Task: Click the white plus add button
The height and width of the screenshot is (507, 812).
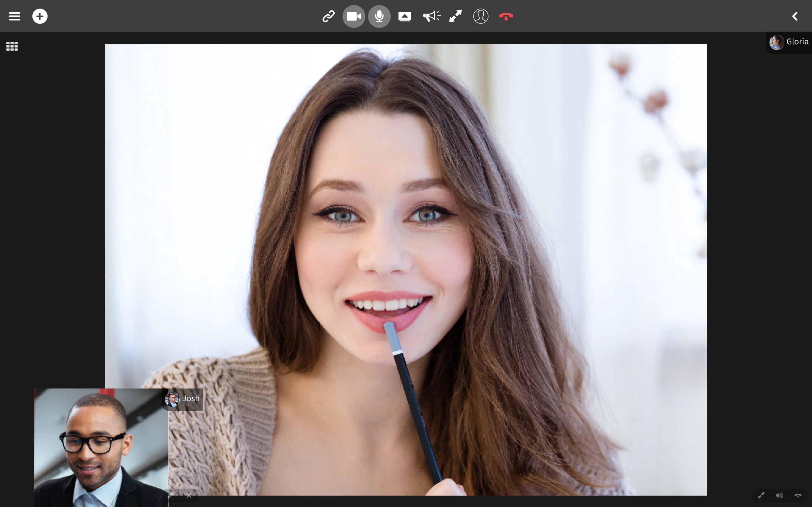Action: pos(40,16)
